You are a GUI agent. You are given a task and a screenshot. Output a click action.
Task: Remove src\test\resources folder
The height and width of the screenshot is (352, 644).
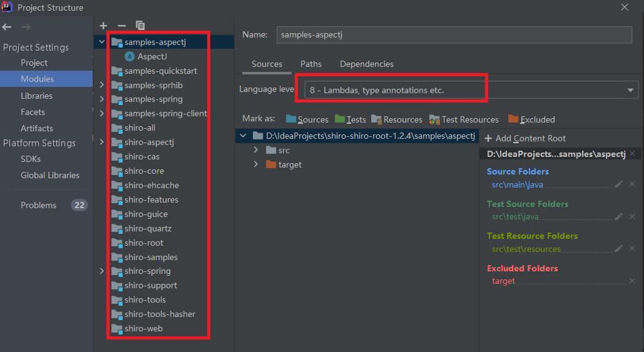(632, 248)
